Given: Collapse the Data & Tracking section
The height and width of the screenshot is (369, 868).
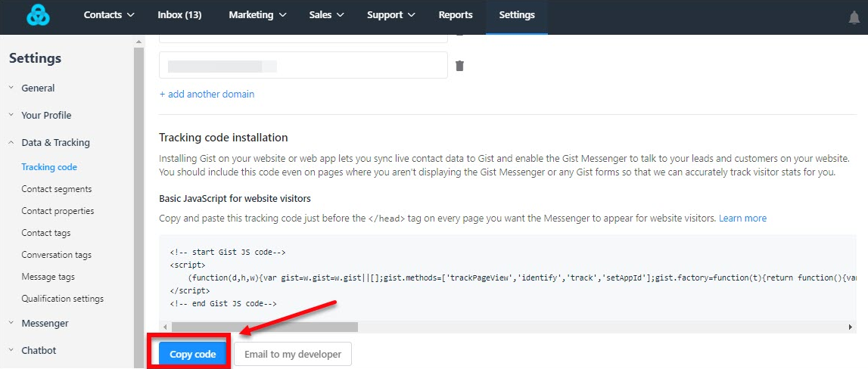Looking at the screenshot, I should [54, 143].
